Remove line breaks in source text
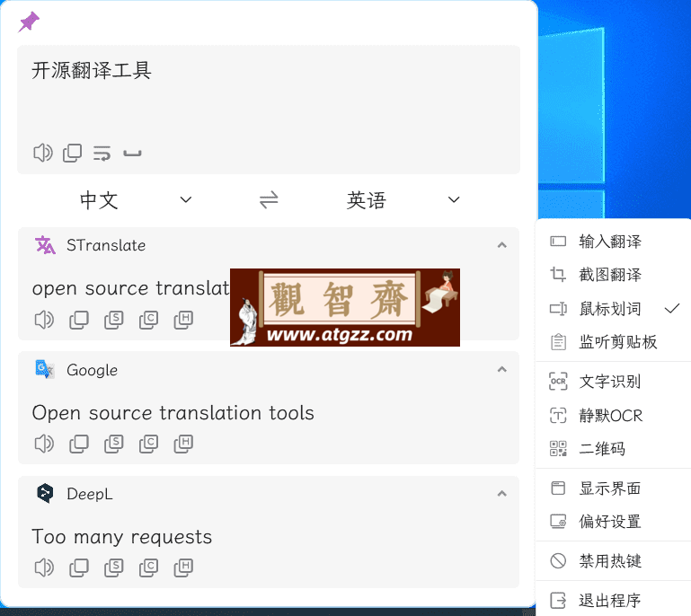The image size is (691, 616). tap(102, 153)
